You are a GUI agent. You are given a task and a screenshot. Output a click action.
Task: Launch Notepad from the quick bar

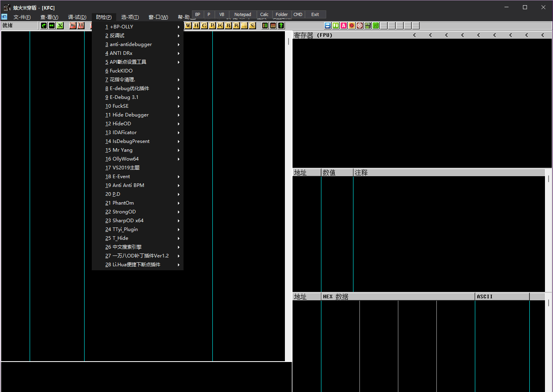[242, 14]
